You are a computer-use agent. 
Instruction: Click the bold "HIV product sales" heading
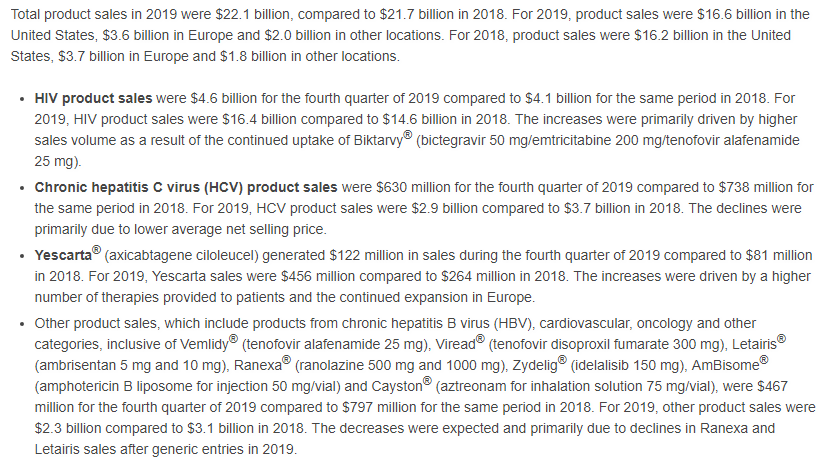pos(93,99)
